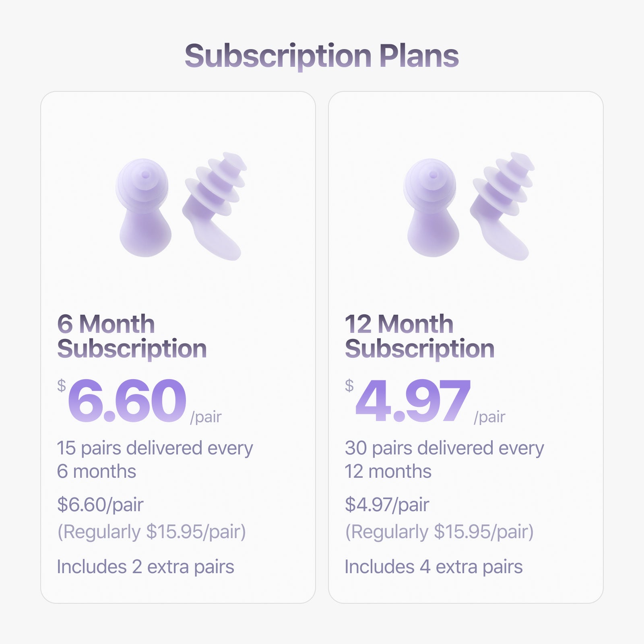Image resolution: width=644 pixels, height=644 pixels.
Task: Click the regular price note in the 6 Month card
Action: coord(151,532)
